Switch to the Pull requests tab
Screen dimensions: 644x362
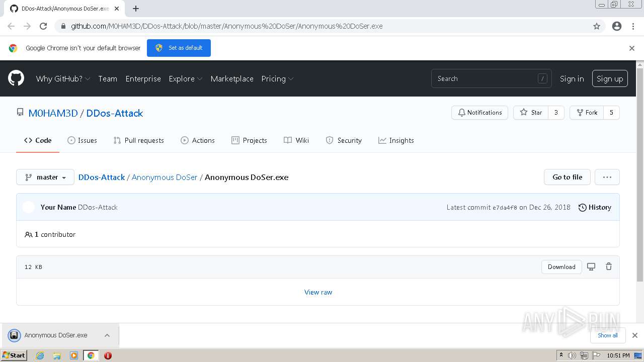coord(138,140)
